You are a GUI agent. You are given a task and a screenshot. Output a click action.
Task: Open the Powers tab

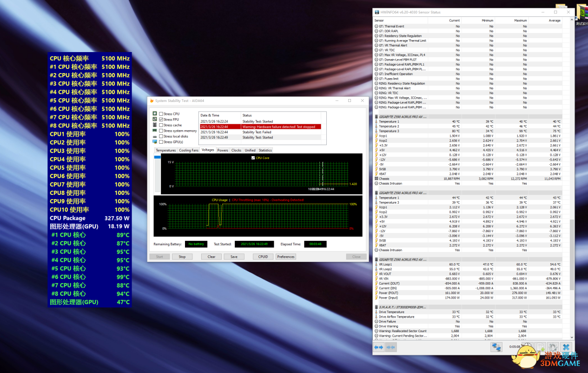(223, 150)
